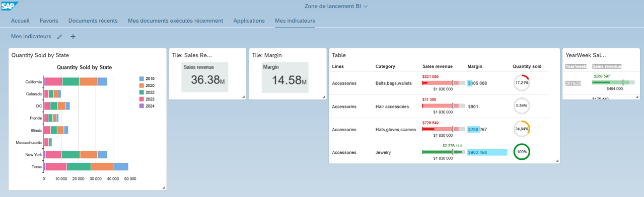Click the resize handle of Tile: Margin card
Image resolution: width=644 pixels, height=197 pixels.
coord(323,96)
